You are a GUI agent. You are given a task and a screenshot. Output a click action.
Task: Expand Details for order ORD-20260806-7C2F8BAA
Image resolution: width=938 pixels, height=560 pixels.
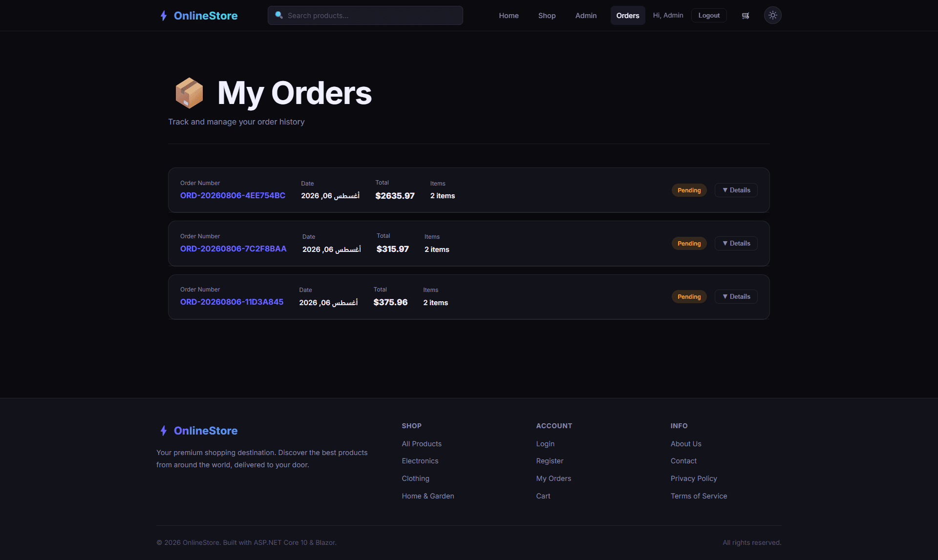[736, 243]
